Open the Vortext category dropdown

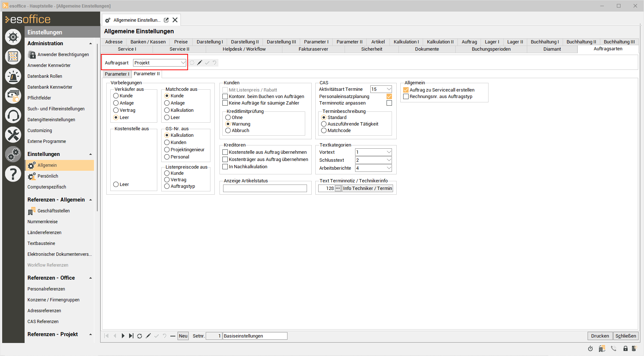point(389,152)
